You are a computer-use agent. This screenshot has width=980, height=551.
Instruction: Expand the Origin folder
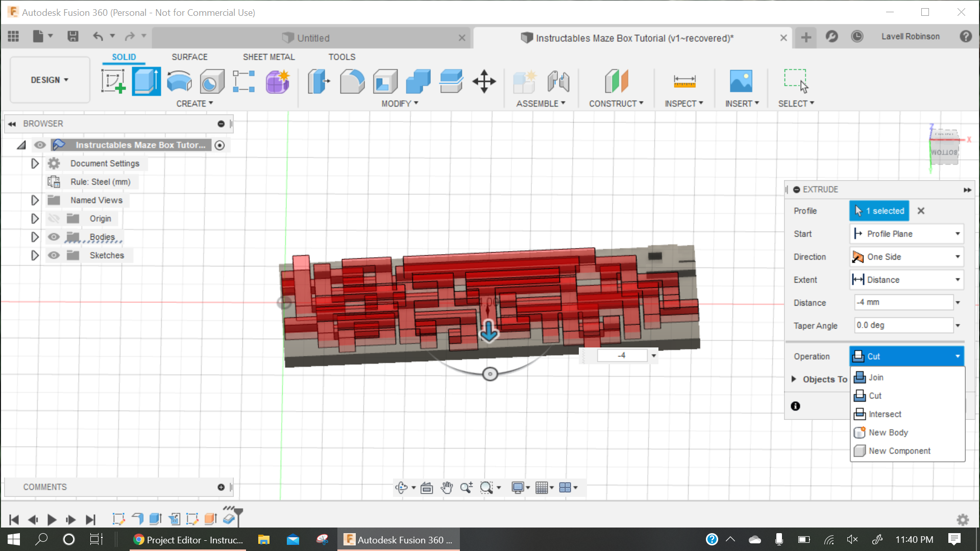35,219
